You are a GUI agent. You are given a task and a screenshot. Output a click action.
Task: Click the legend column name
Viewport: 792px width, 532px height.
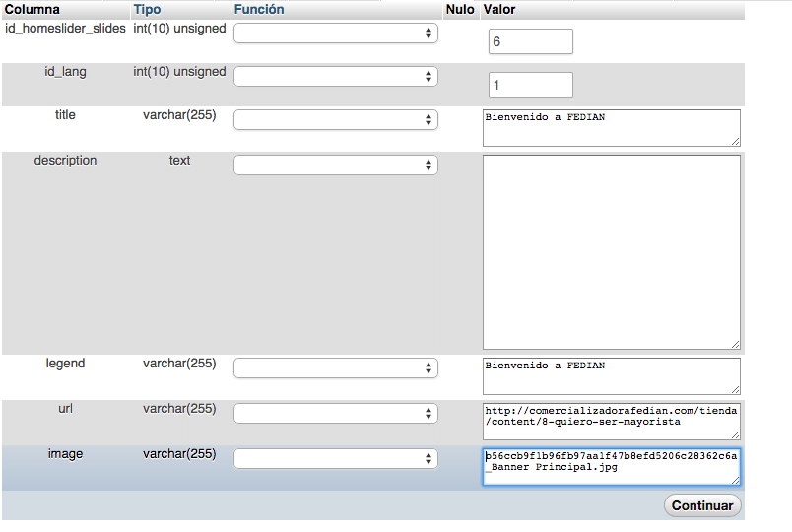65,364
